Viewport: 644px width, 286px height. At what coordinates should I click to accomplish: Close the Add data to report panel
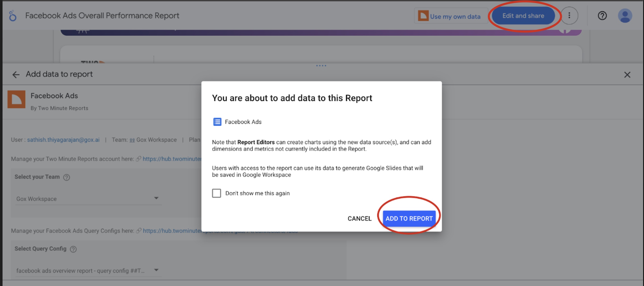coord(627,75)
